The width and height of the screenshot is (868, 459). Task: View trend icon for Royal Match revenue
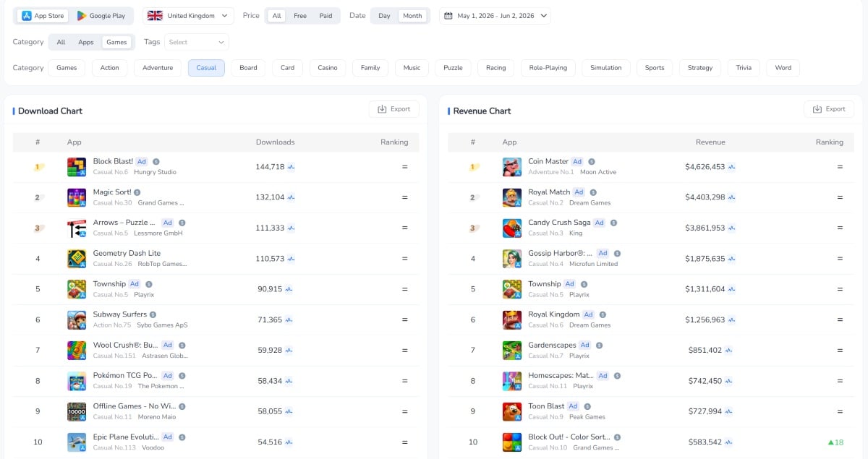point(731,197)
